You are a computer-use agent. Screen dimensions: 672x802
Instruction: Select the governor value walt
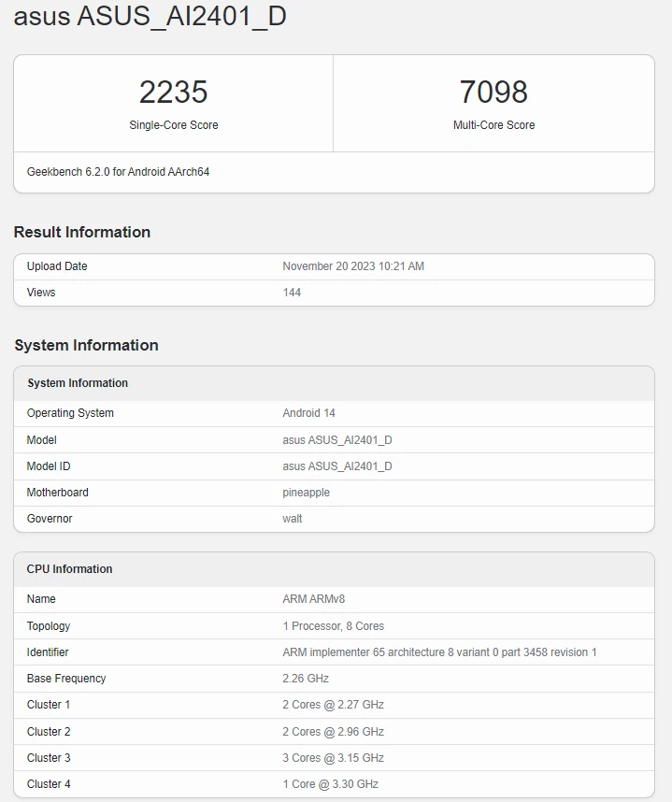(x=292, y=519)
